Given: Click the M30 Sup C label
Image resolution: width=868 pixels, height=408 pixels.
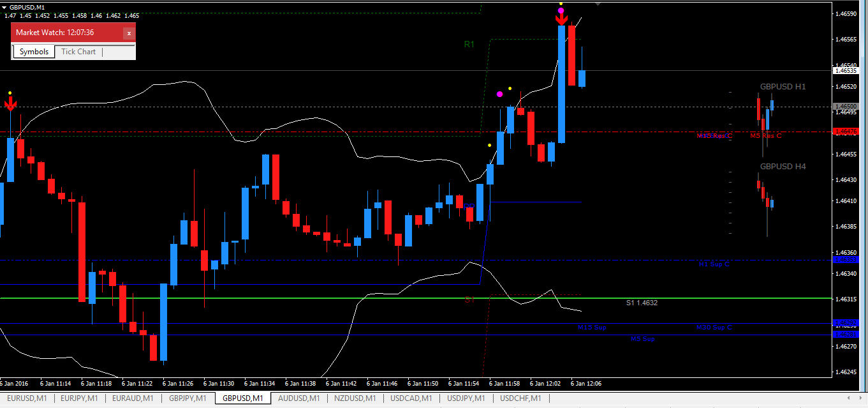Looking at the screenshot, I should 714,327.
